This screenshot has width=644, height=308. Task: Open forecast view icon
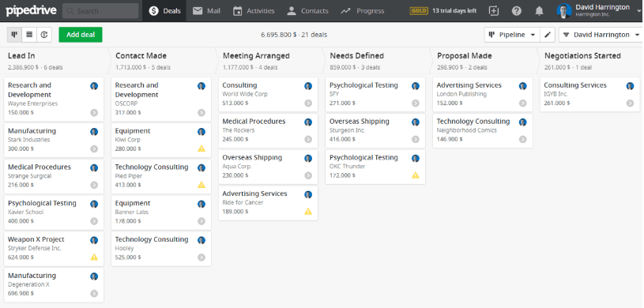[44, 35]
